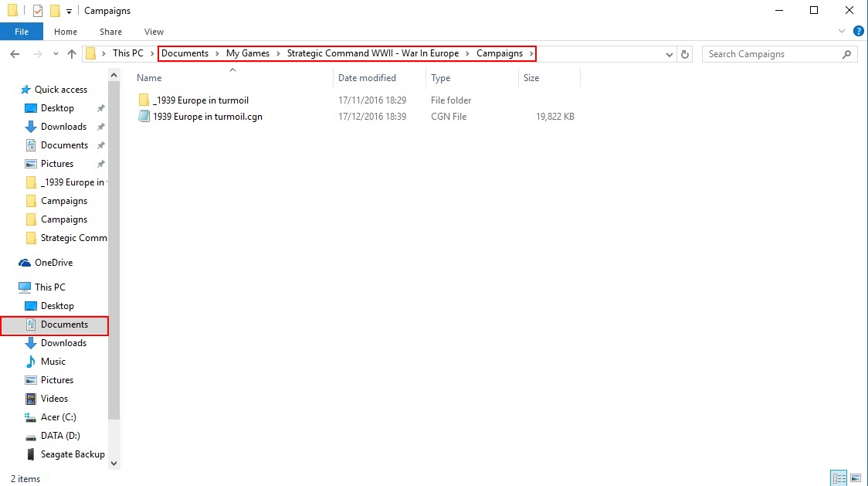This screenshot has height=486, width=868.
Task: Open the recent locations dropdown arrow
Action: [x=56, y=54]
